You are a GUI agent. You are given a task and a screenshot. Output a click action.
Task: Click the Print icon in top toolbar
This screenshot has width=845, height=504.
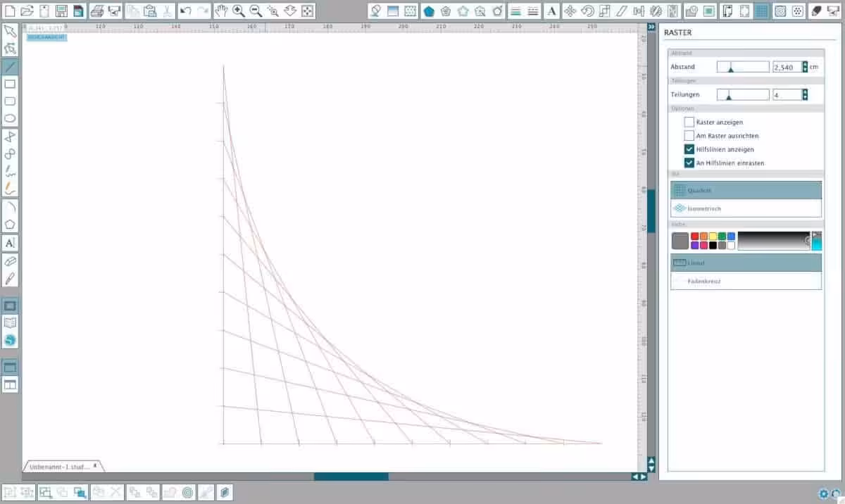[97, 11]
